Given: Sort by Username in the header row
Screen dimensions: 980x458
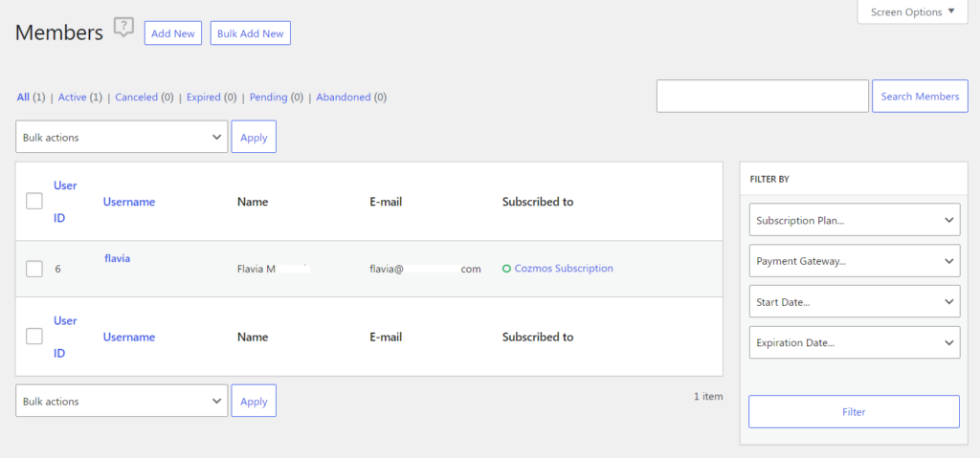Looking at the screenshot, I should point(129,202).
